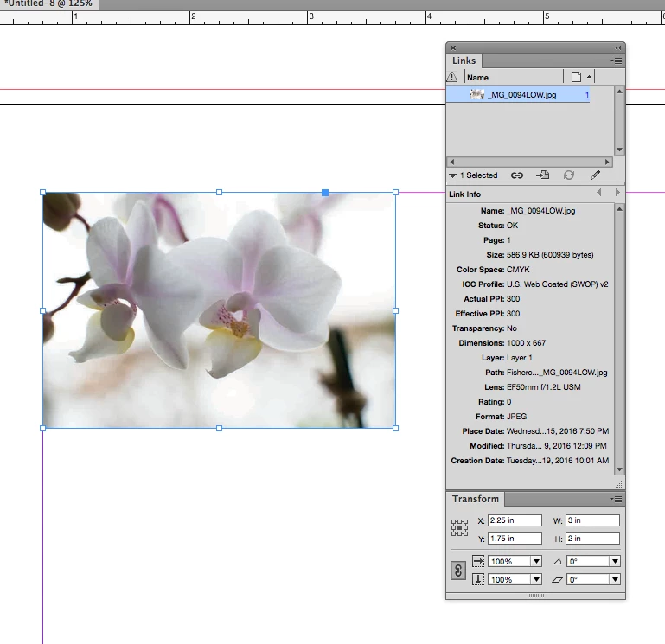The width and height of the screenshot is (665, 644).
Task: Click the Color Space value CMYK
Action: [x=518, y=270]
